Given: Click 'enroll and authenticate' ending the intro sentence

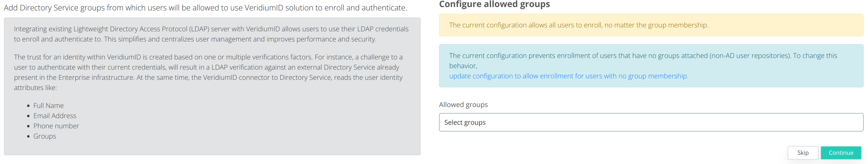Looking at the screenshot, I should tap(365, 8).
